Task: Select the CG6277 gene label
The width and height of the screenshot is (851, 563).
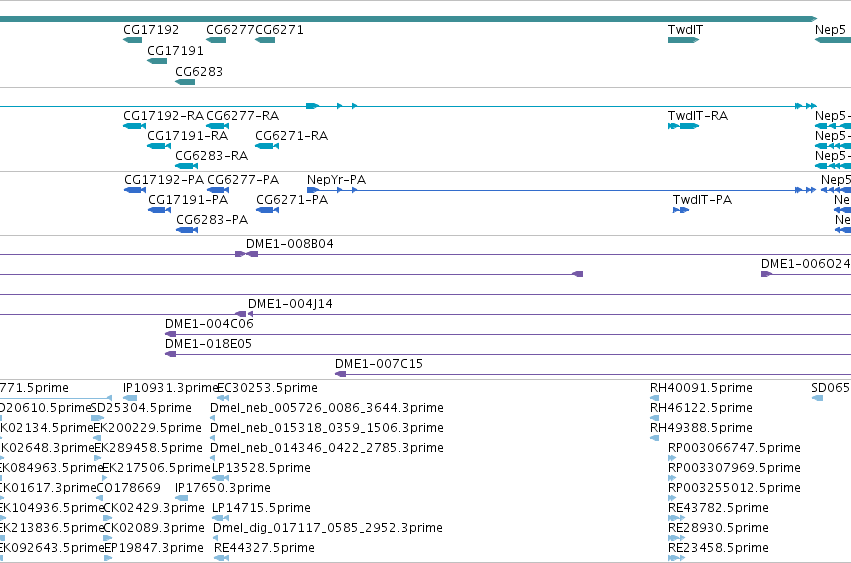Action: pyautogui.click(x=230, y=30)
